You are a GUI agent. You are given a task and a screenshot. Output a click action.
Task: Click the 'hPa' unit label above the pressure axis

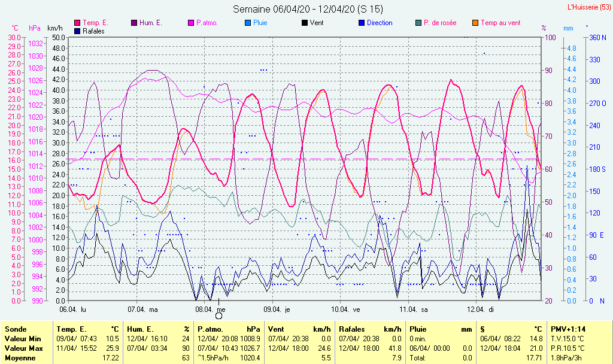pos(35,28)
